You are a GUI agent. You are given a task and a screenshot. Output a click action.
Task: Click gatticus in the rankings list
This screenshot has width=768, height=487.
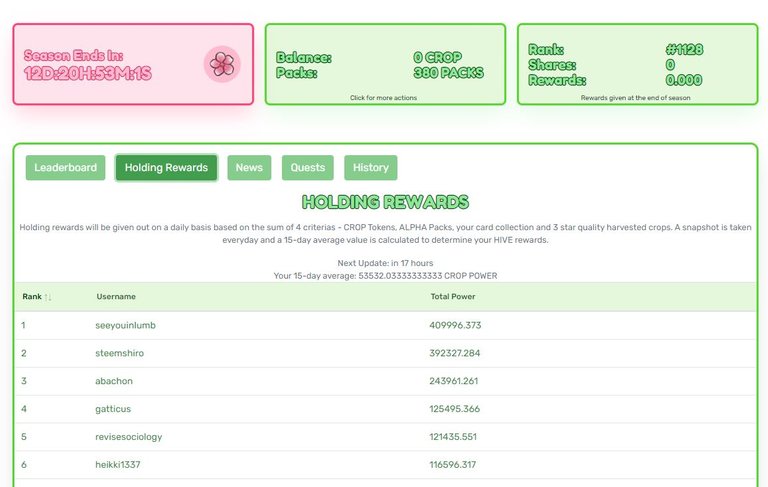[x=113, y=409]
